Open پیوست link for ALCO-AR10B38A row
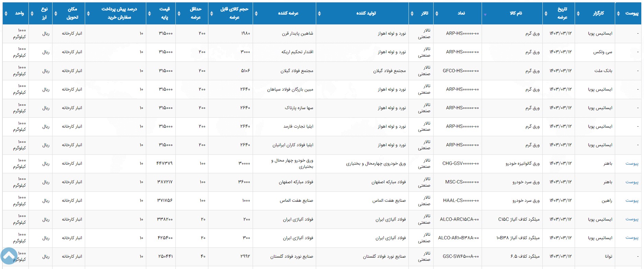This screenshot has height=269, width=644. 632,237
